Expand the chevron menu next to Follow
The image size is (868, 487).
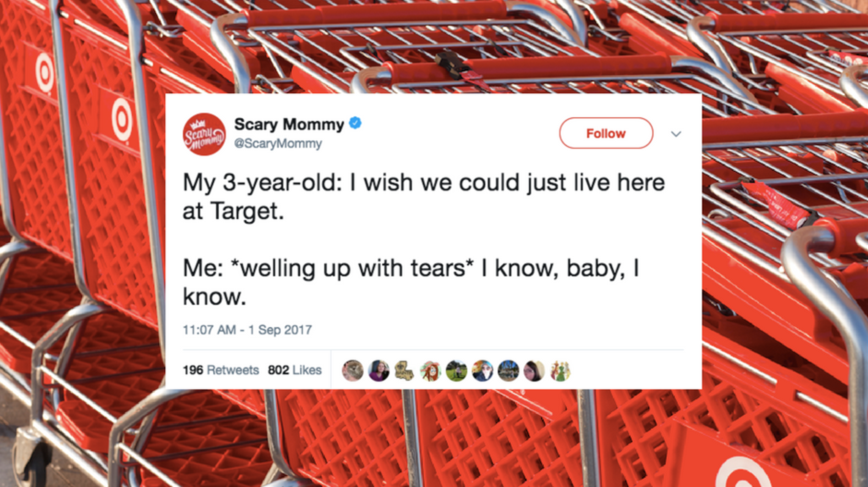pyautogui.click(x=676, y=134)
